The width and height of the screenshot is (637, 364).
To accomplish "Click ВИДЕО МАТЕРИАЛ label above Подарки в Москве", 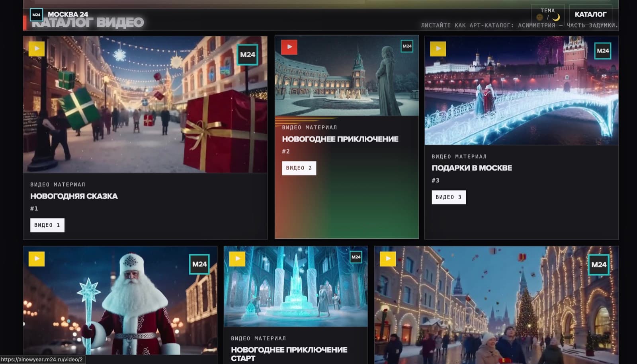I will pos(459,157).
